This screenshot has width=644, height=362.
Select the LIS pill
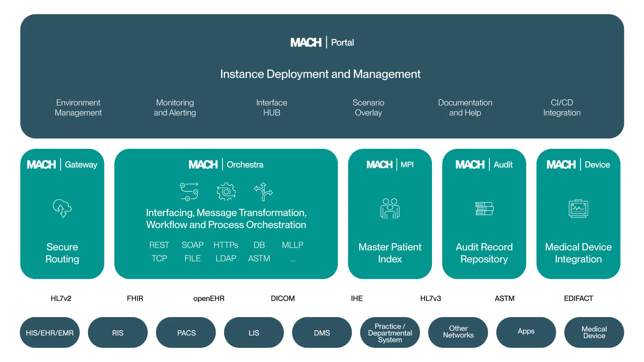pyautogui.click(x=254, y=333)
